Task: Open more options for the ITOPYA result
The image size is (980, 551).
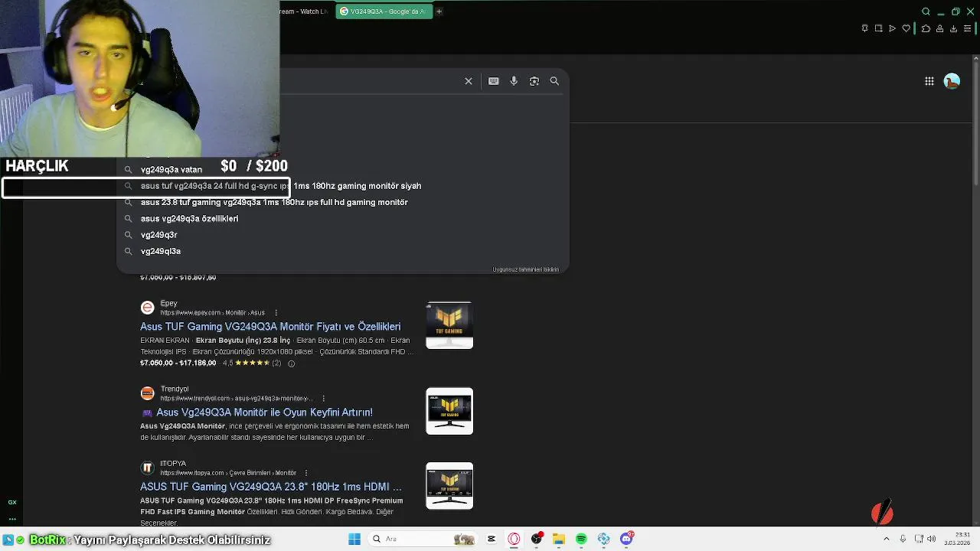Action: [305, 473]
